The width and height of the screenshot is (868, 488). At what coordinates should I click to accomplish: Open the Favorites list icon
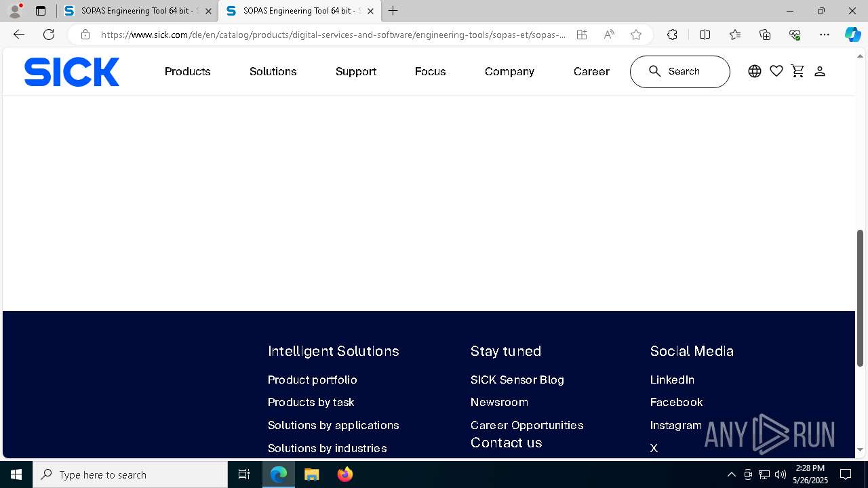pos(735,35)
